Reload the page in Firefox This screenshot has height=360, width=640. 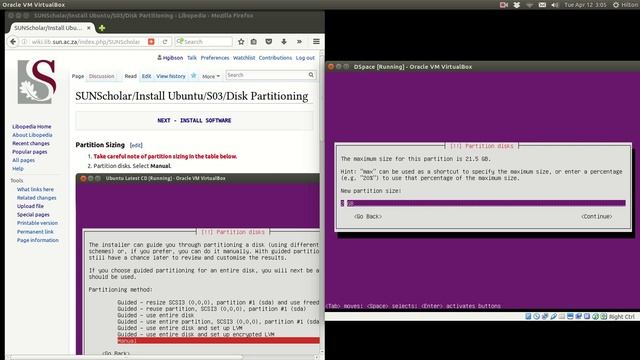[165, 42]
